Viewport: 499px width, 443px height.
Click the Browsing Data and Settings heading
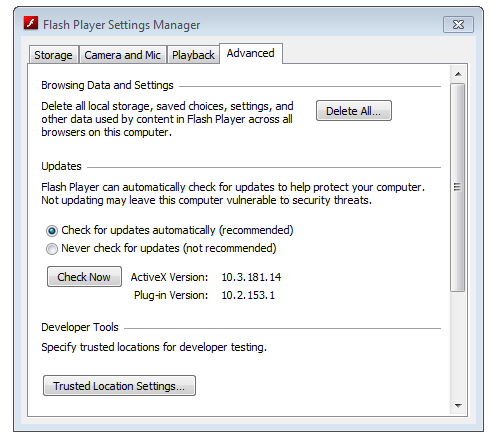pos(107,85)
